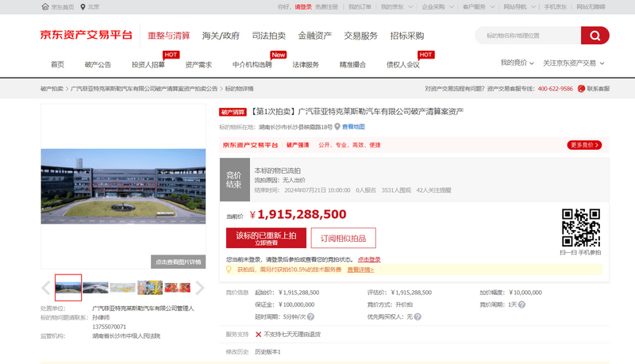Click the lightbulb tip icon in yellow notice
Viewport: 635px width, 364px height.
pyautogui.click(x=229, y=270)
